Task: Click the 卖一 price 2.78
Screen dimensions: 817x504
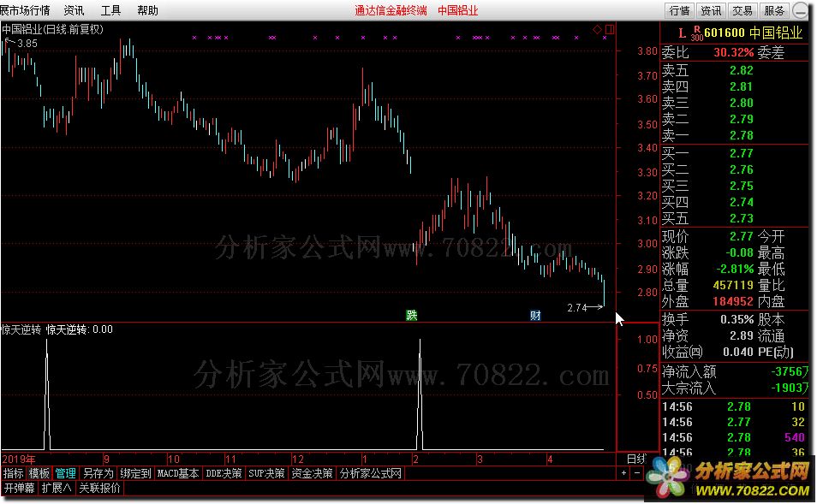Action: point(741,135)
